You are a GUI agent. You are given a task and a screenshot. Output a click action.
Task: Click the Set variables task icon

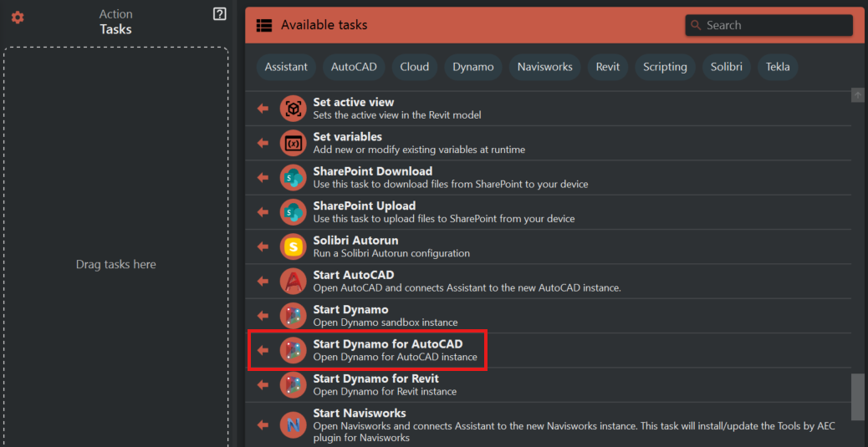(x=294, y=143)
